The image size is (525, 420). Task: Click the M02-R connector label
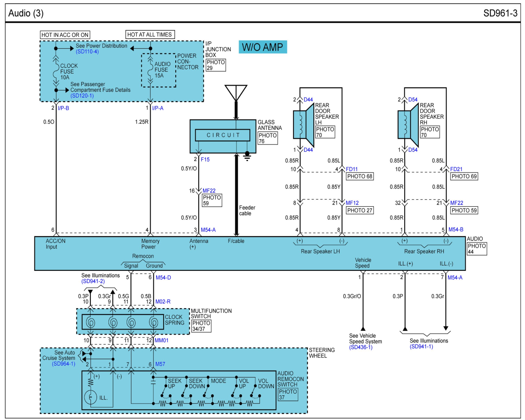click(x=163, y=301)
